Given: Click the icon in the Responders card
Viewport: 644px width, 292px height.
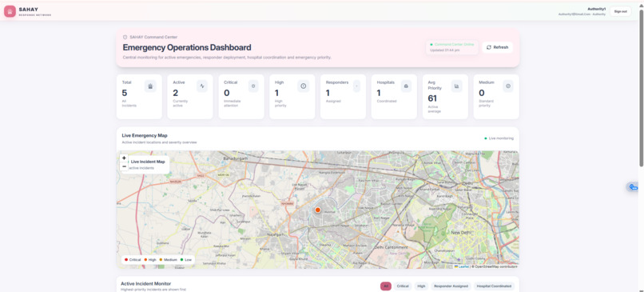Looking at the screenshot, I should (x=356, y=86).
